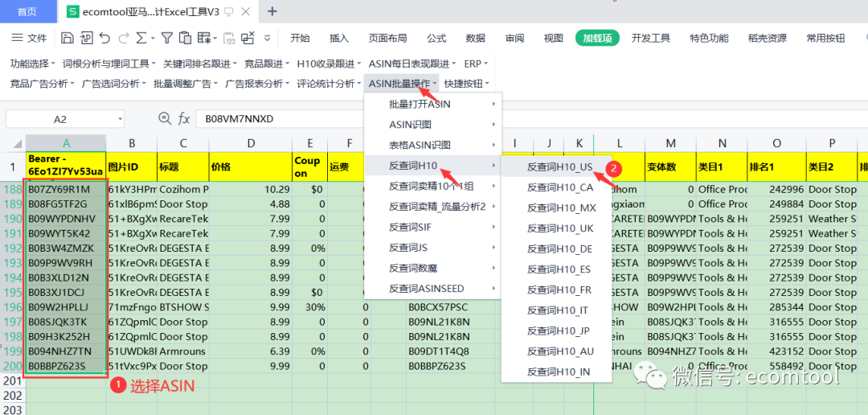The image size is (868, 415).
Task: Select 反查词H10_CA in the submenu
Action: pos(557,187)
